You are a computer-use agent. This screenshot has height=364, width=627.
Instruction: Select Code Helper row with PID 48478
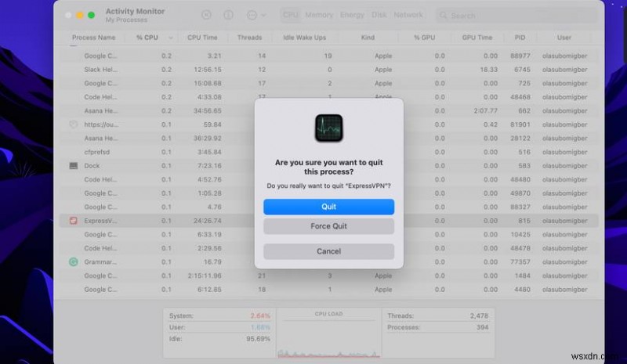click(x=328, y=248)
